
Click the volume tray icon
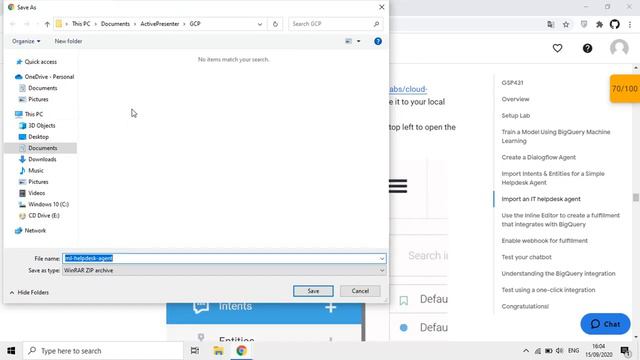(x=560, y=351)
